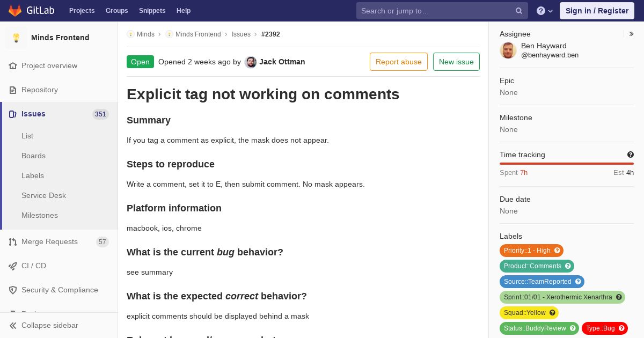Collapse right sidebar with double-arrow icon

point(632,34)
